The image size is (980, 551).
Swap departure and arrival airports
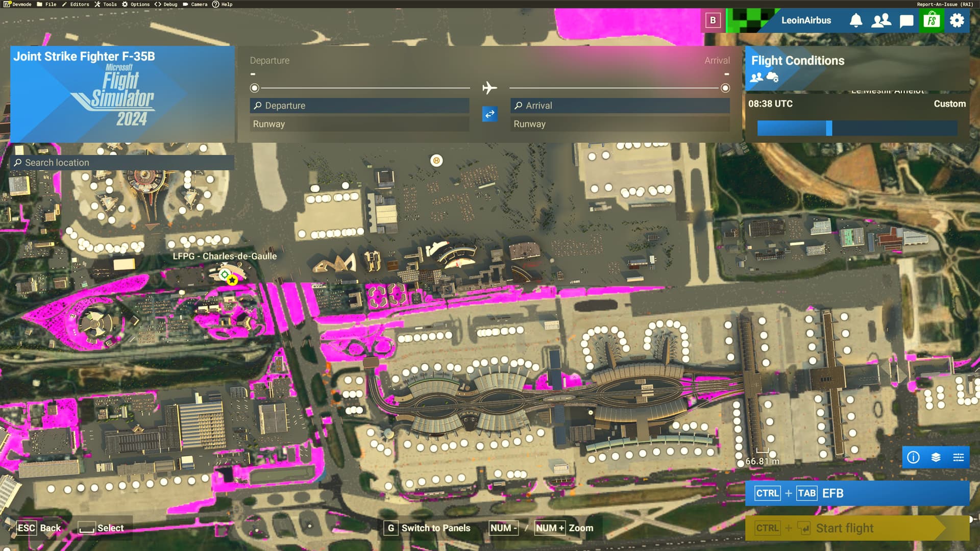[489, 114]
